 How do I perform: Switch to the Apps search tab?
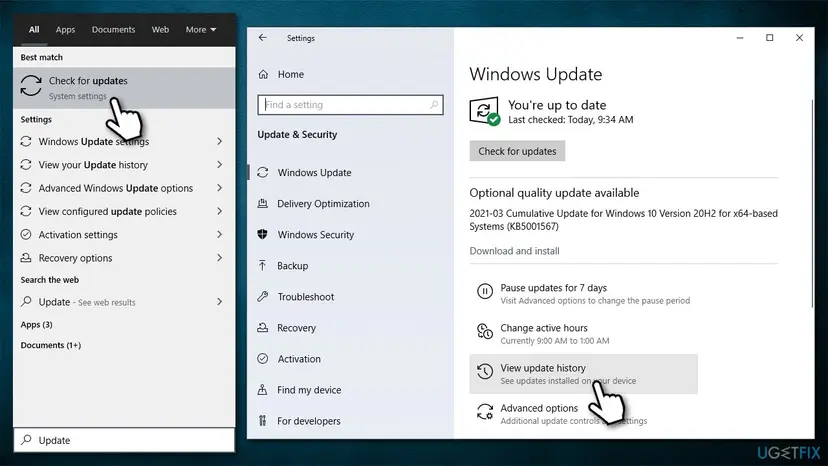coord(65,30)
